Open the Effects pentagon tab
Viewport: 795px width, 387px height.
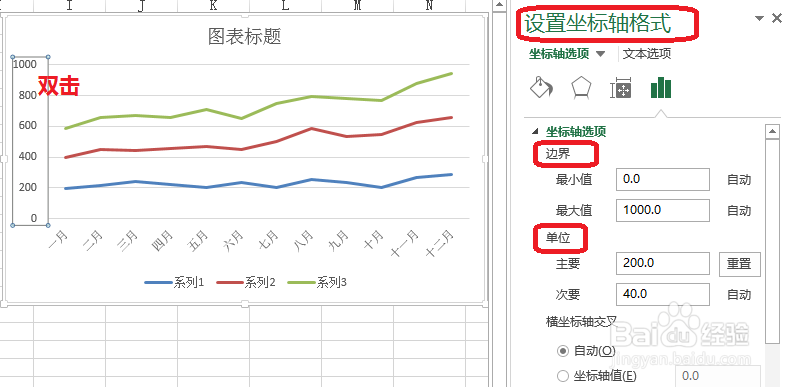tap(581, 88)
